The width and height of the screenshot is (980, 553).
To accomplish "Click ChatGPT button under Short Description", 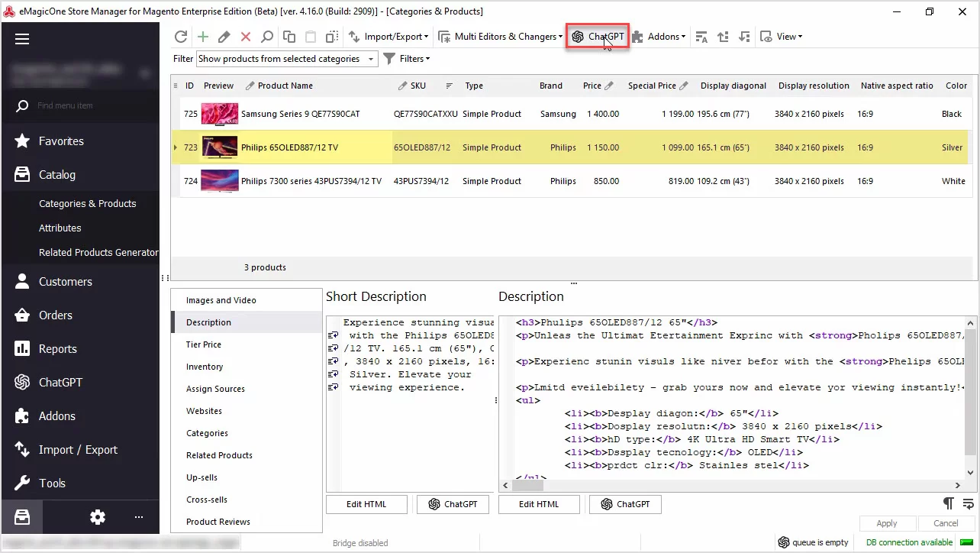I will pyautogui.click(x=453, y=504).
